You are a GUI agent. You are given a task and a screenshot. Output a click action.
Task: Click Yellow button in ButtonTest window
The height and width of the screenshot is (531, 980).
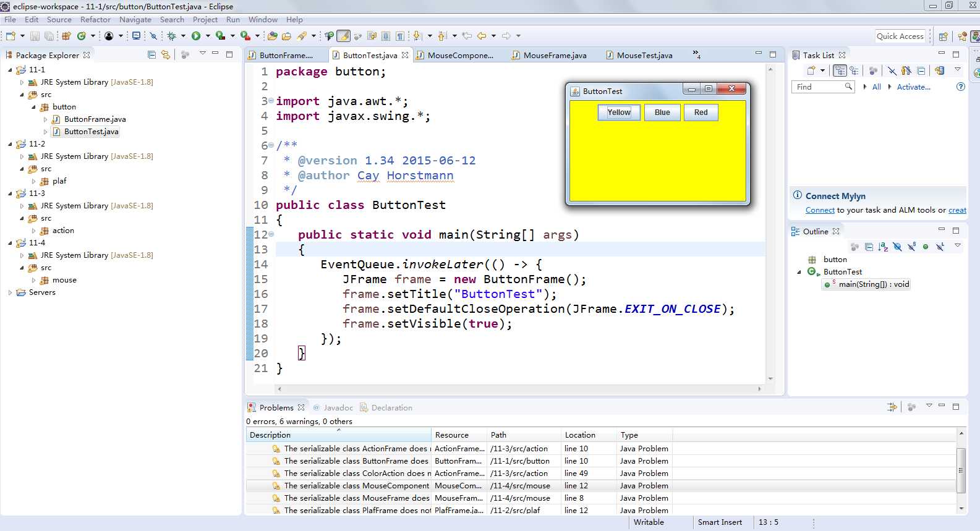click(619, 113)
